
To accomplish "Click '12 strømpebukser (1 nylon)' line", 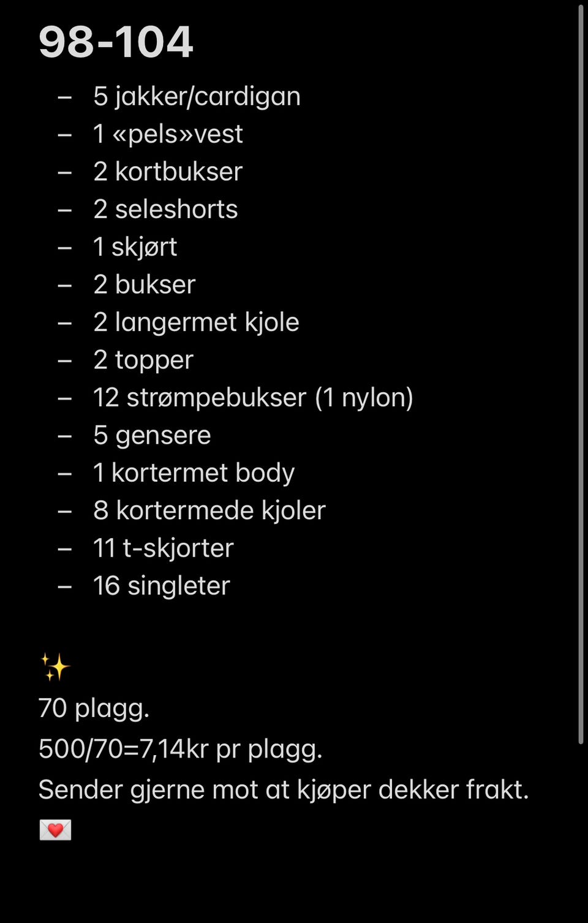I will tap(253, 398).
